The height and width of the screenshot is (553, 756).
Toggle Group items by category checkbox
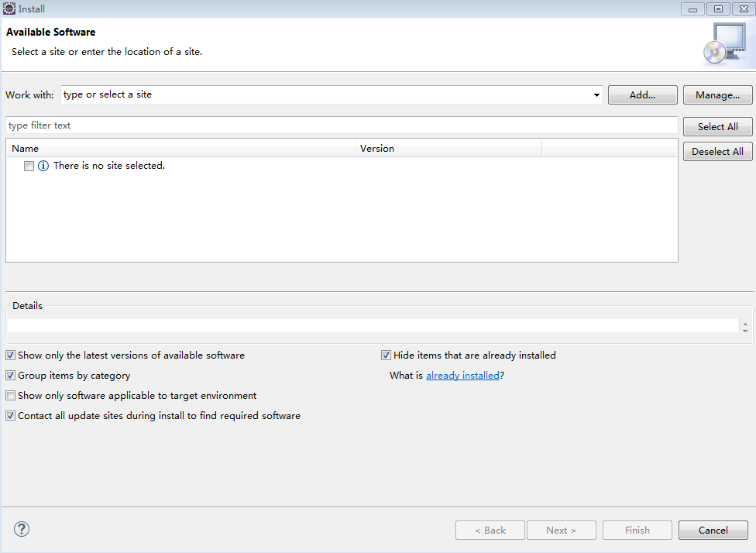10,376
